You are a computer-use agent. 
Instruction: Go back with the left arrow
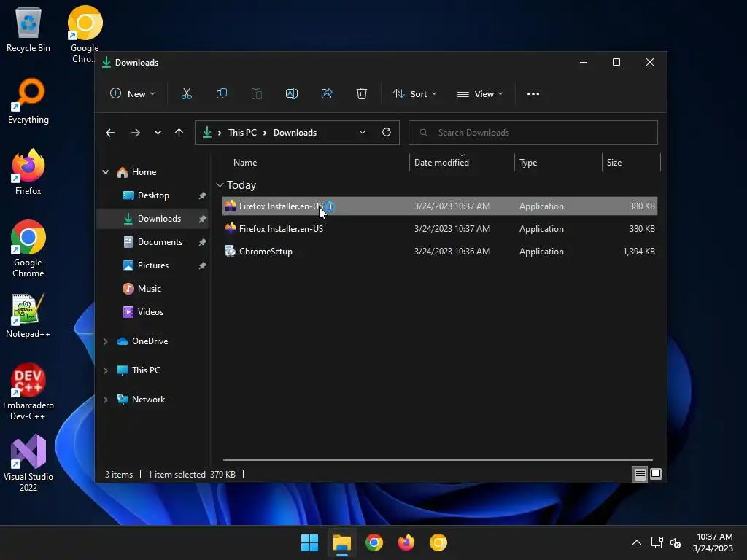(x=110, y=133)
